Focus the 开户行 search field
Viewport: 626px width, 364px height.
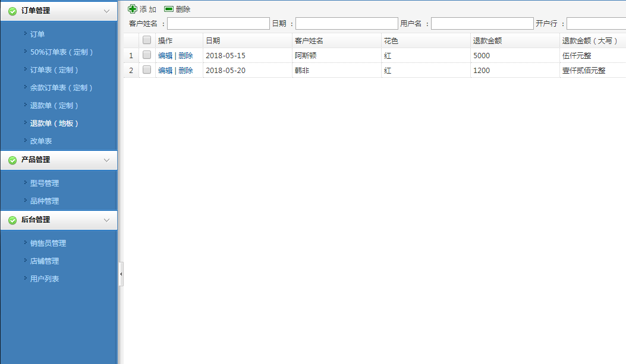(596, 24)
